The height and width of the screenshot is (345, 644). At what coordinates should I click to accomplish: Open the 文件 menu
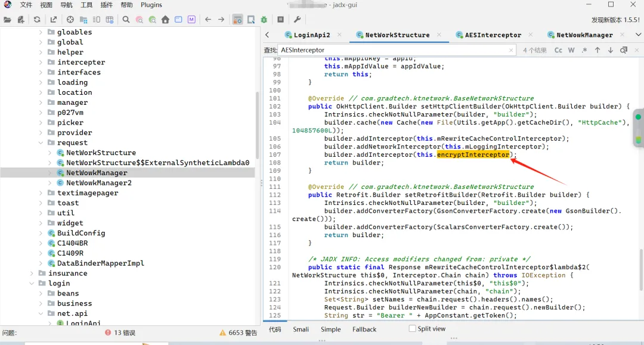click(x=26, y=5)
